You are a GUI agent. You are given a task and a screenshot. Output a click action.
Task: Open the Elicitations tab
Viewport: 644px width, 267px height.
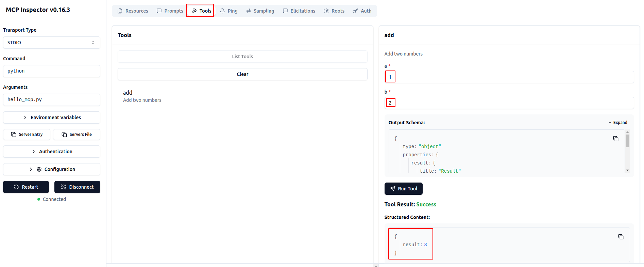pos(299,11)
